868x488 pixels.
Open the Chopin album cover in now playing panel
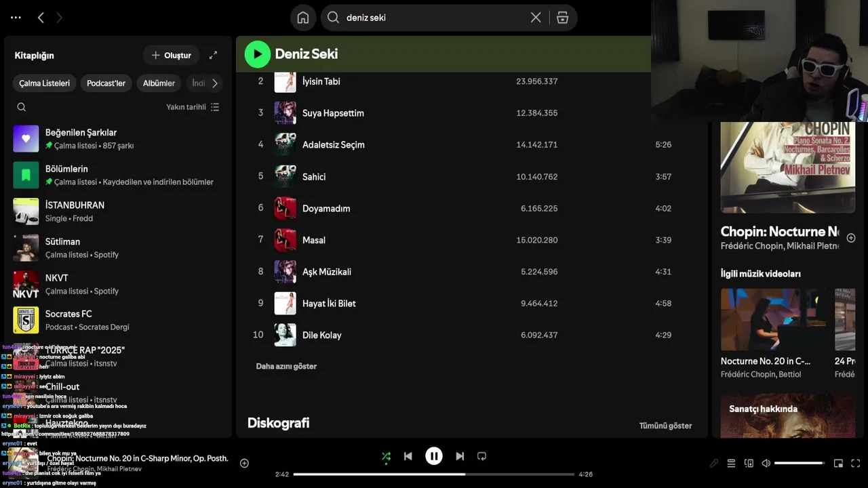tap(788, 167)
